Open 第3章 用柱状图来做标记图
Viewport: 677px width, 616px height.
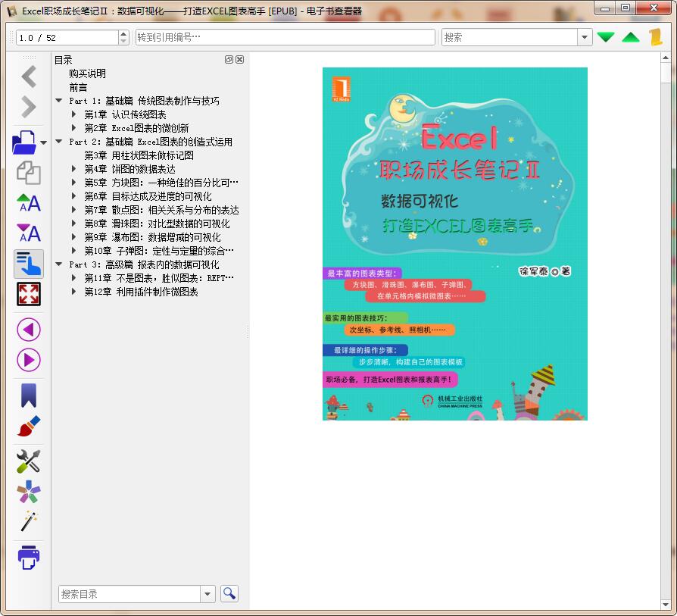pyautogui.click(x=139, y=155)
